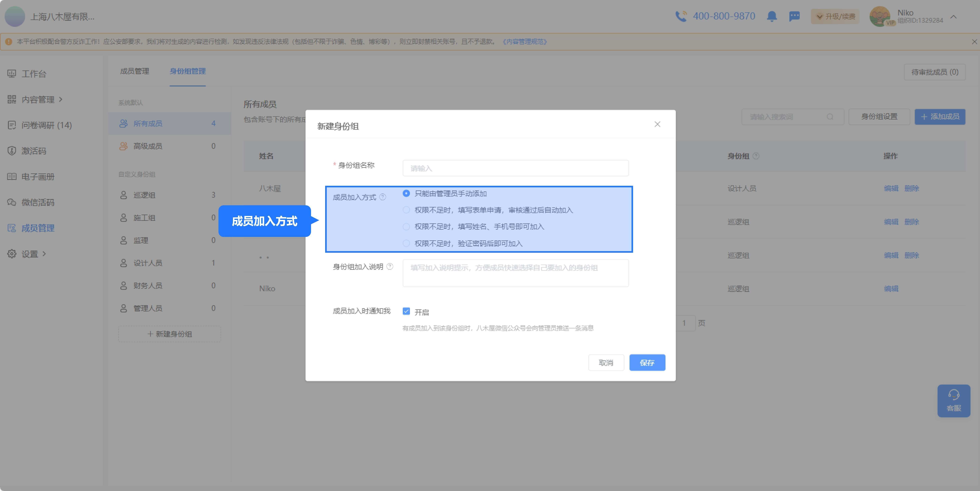Expand the 设置 sidebar menu
This screenshot has height=491, width=980.
30,254
